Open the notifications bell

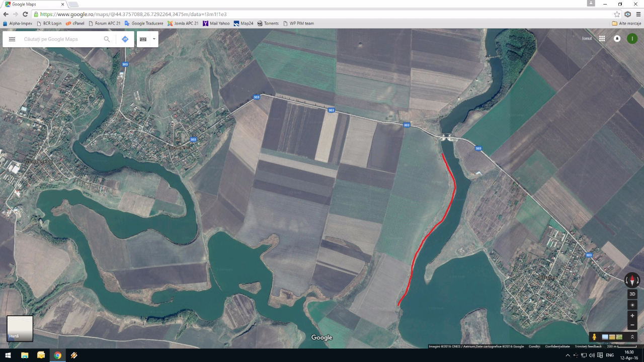coord(617,39)
